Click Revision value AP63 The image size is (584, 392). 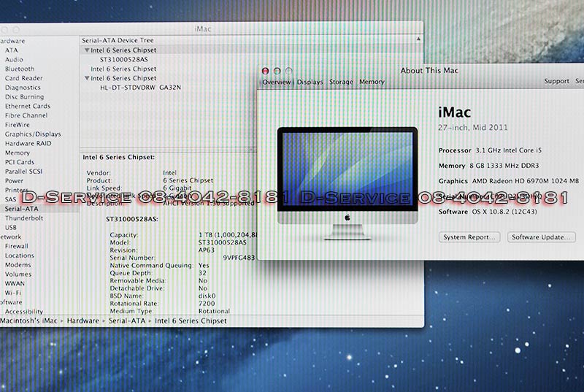click(207, 250)
